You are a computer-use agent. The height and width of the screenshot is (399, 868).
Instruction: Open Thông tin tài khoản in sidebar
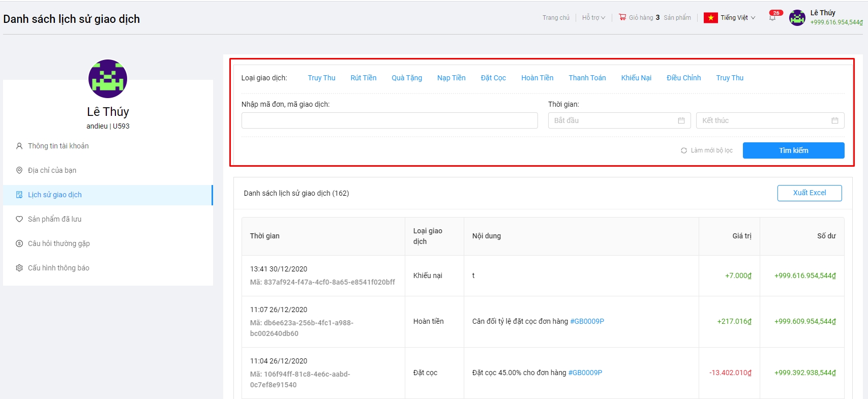coord(58,146)
